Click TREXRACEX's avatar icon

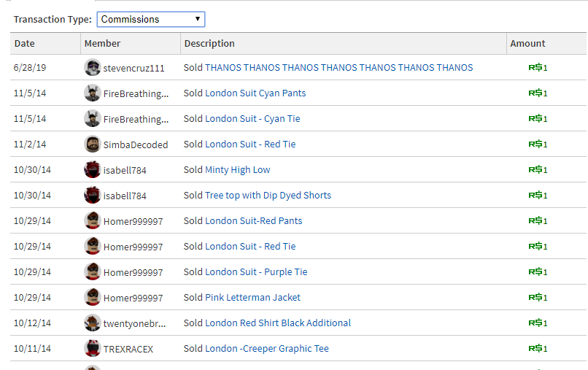pyautogui.click(x=92, y=348)
